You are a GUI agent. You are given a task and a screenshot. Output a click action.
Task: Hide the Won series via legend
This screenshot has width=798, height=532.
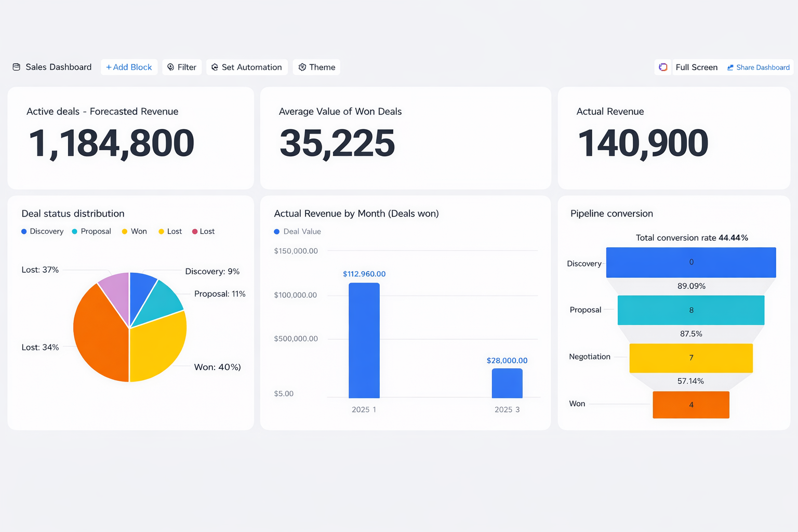point(134,231)
